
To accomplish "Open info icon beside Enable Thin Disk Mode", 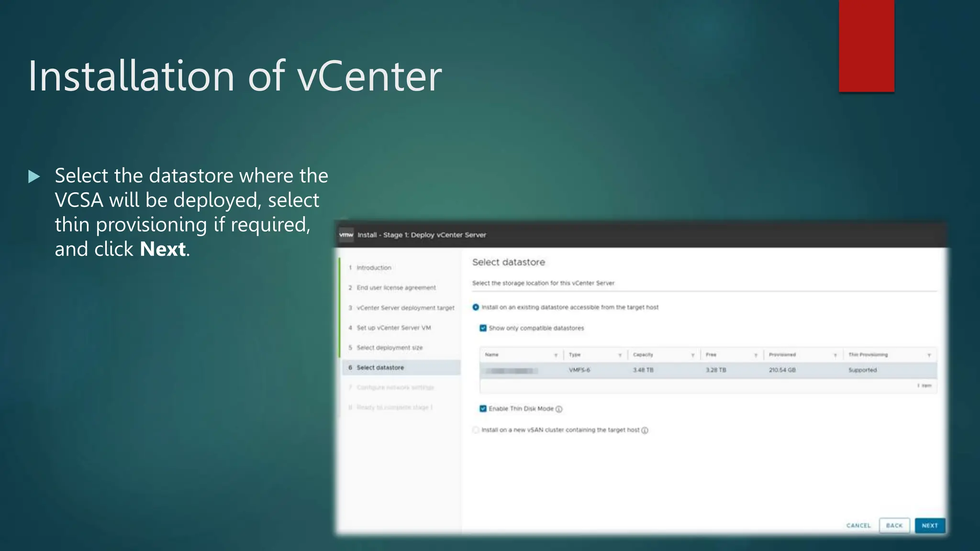I will click(559, 409).
